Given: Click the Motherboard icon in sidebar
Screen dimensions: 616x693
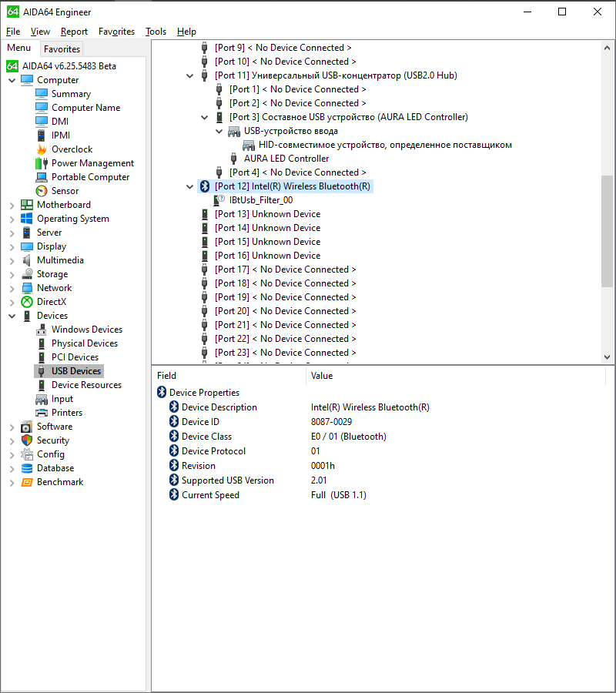Looking at the screenshot, I should [27, 205].
